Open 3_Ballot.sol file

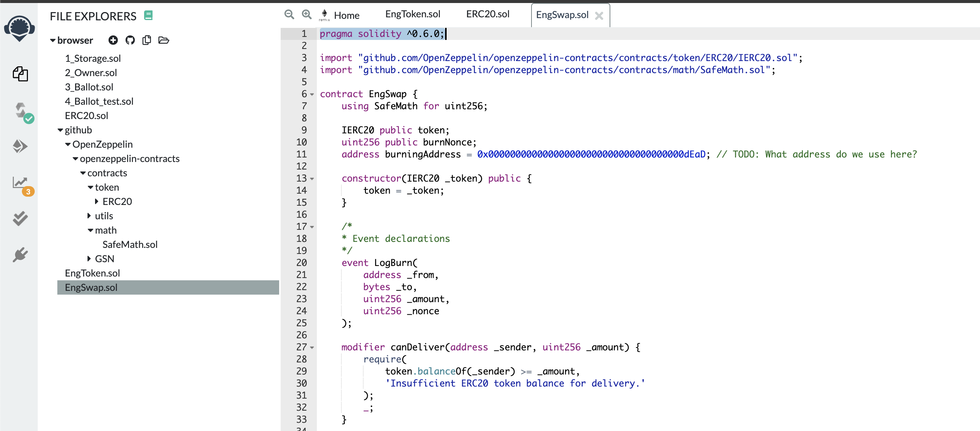(89, 87)
